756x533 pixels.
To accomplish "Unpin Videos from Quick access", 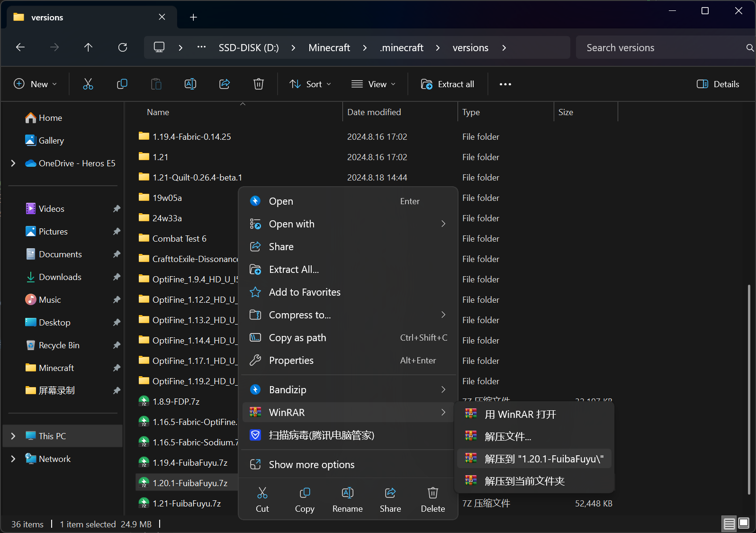I will (x=117, y=209).
